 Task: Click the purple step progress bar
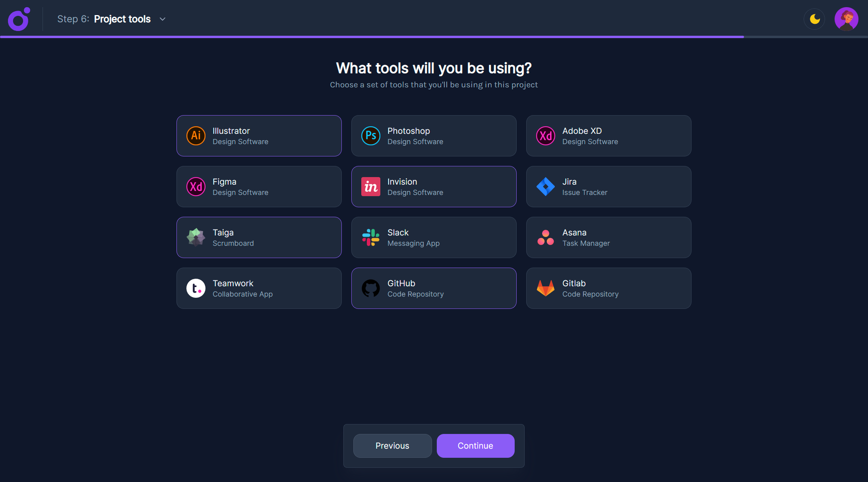click(x=372, y=37)
